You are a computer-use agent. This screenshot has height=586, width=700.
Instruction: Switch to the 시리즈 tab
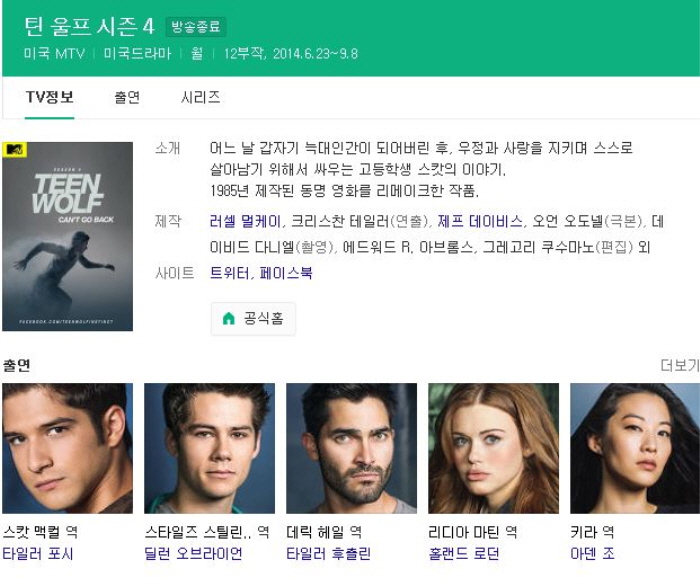pos(200,97)
